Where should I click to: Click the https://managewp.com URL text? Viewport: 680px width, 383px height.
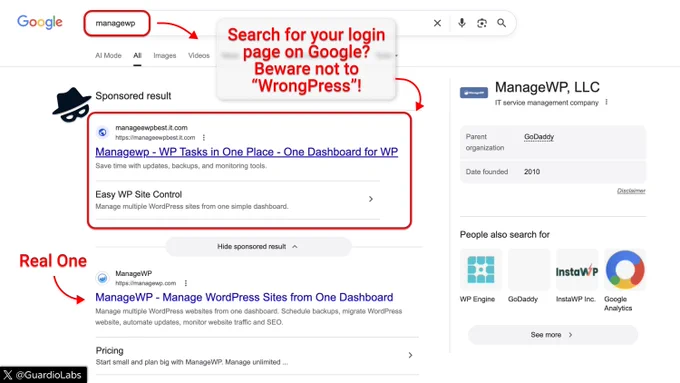click(146, 283)
